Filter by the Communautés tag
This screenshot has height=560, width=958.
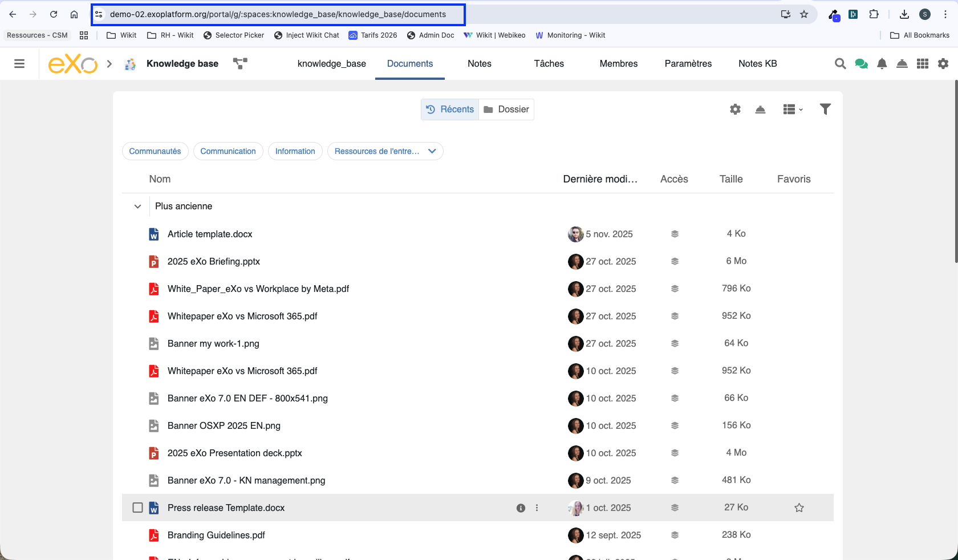155,151
